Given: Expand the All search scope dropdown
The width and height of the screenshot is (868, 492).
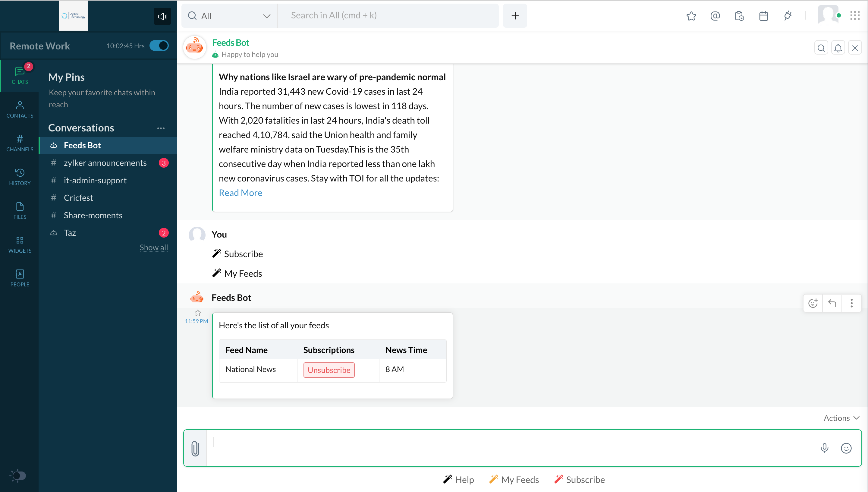Looking at the screenshot, I should point(266,16).
